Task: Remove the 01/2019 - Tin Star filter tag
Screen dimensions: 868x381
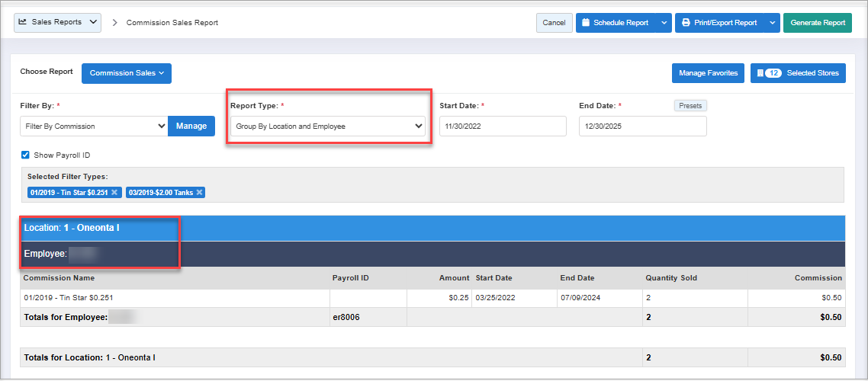Action: pos(114,192)
